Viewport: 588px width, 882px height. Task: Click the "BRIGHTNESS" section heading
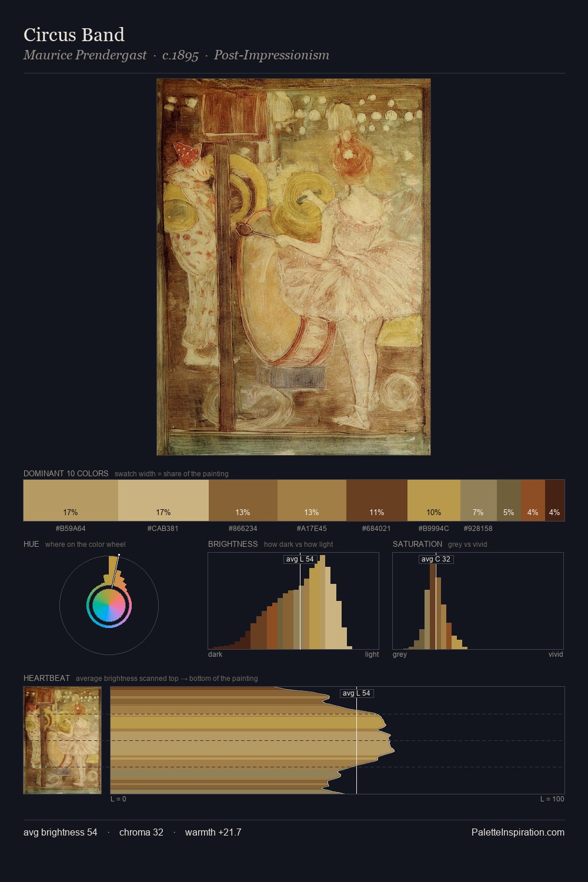[x=233, y=544]
